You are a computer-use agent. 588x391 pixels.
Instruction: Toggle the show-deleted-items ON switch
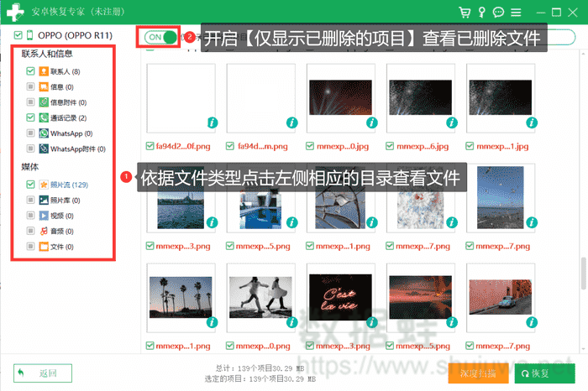tap(161, 37)
